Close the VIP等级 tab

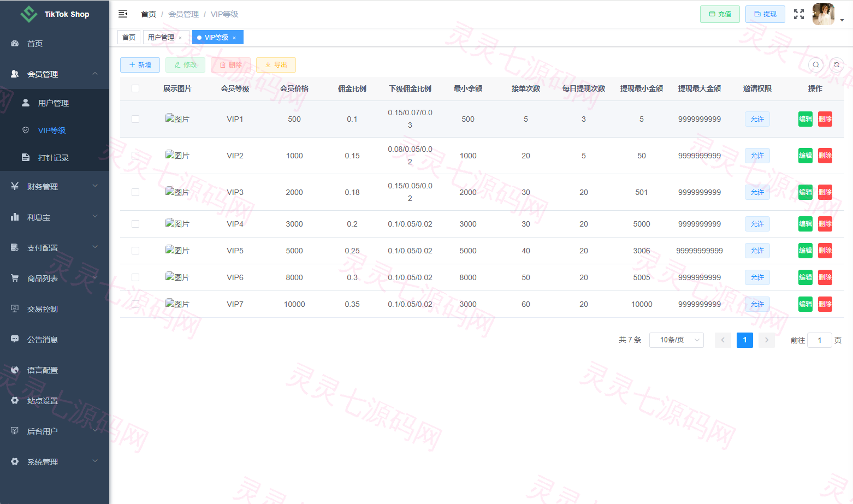click(234, 38)
